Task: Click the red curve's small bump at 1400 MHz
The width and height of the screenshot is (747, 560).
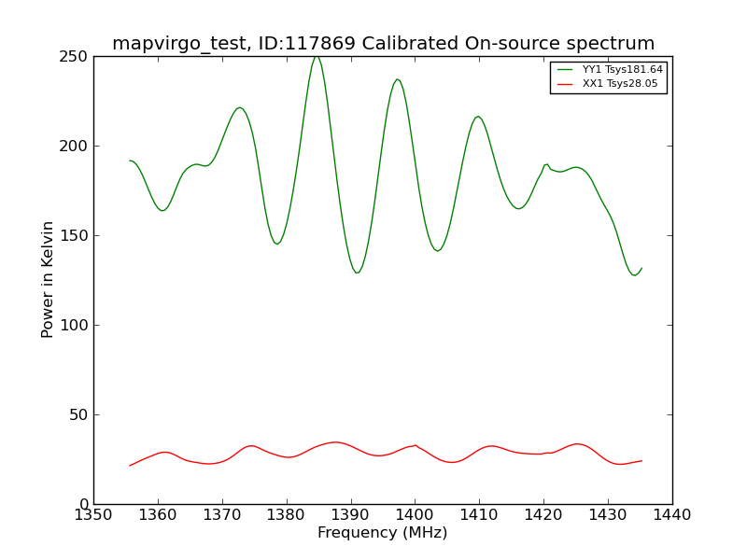Action: pyautogui.click(x=416, y=446)
